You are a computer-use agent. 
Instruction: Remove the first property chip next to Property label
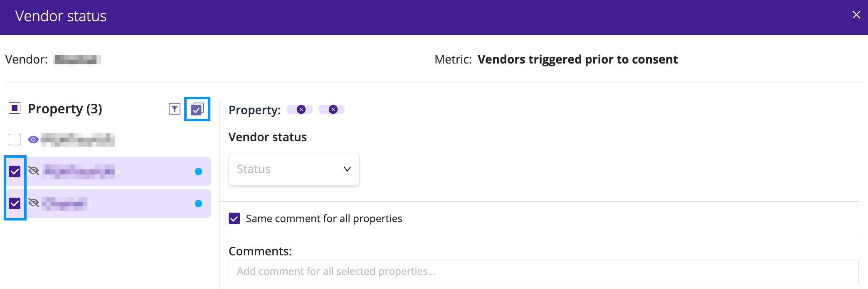click(x=301, y=109)
